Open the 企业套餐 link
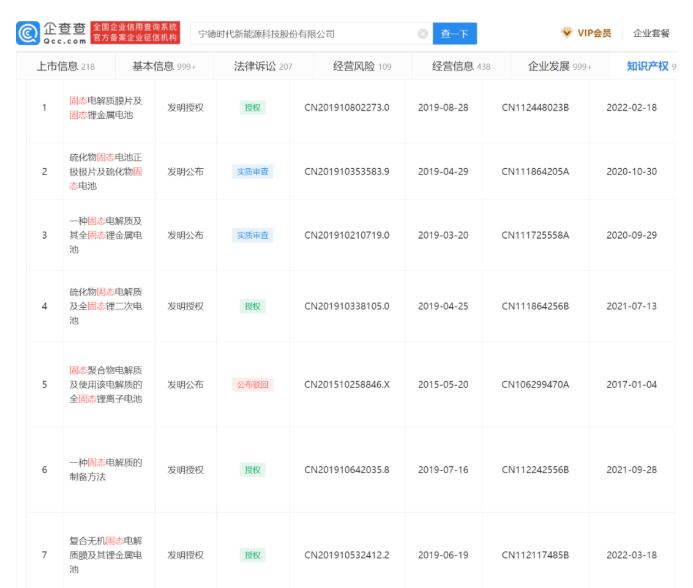 click(x=651, y=33)
